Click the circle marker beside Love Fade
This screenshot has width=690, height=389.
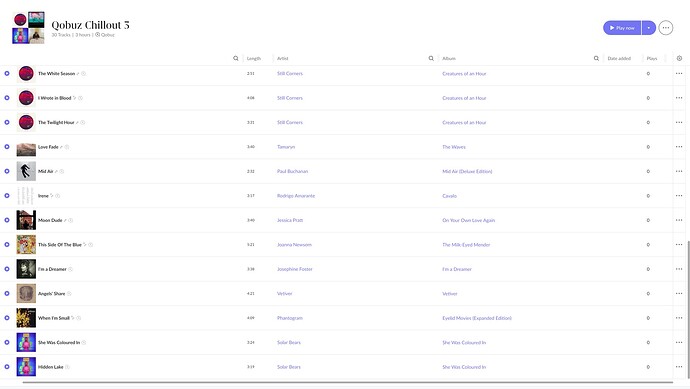[x=7, y=147]
